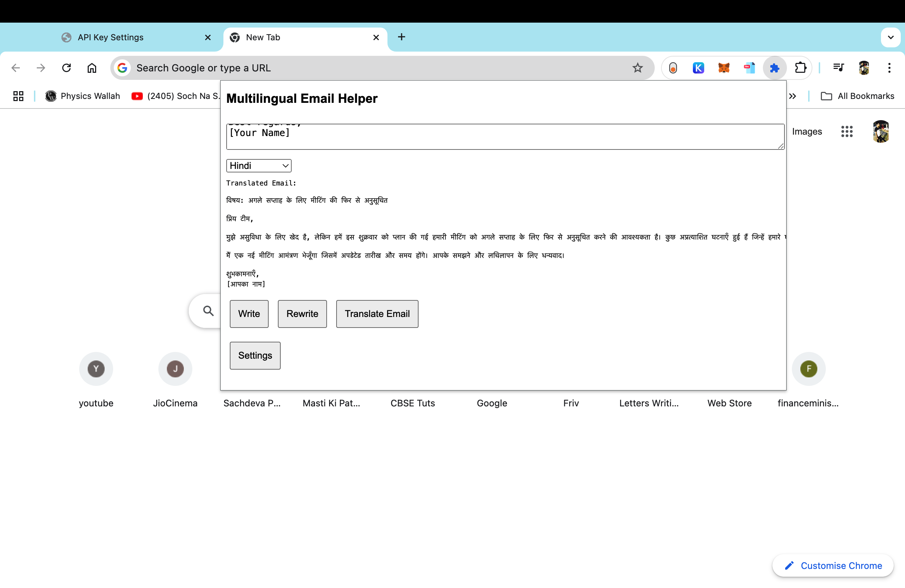Open Google apps grid icon
The image size is (905, 588).
click(x=846, y=131)
